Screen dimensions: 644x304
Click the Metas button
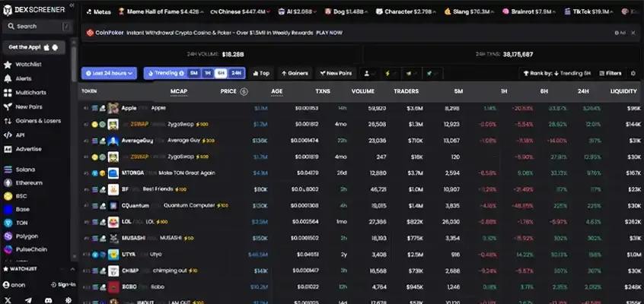99,12
